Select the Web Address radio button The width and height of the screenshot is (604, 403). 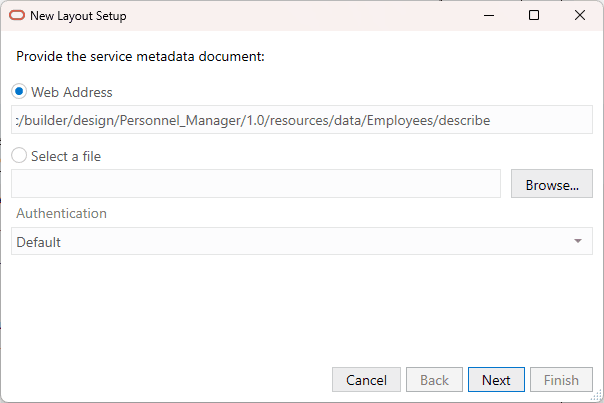(19, 92)
